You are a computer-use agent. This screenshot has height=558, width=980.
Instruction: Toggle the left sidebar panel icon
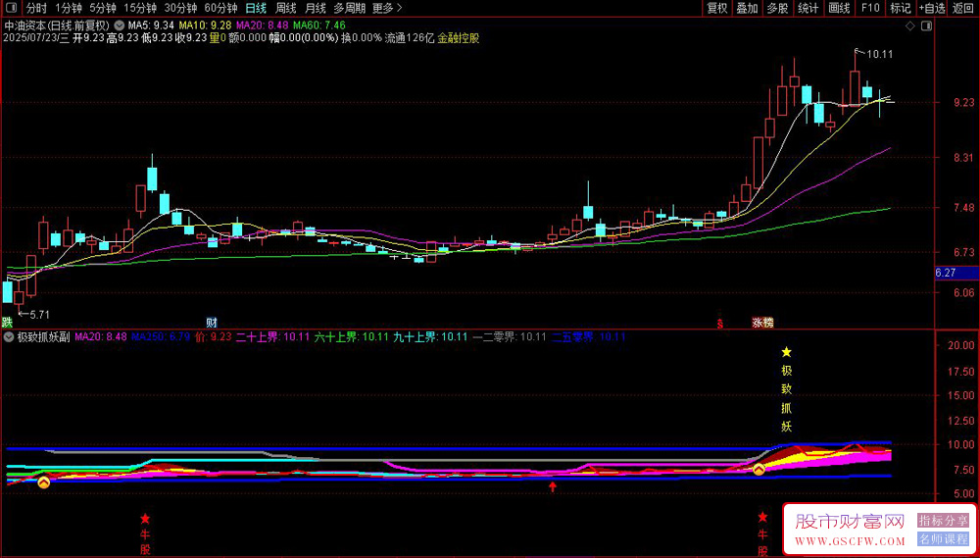tap(11, 9)
